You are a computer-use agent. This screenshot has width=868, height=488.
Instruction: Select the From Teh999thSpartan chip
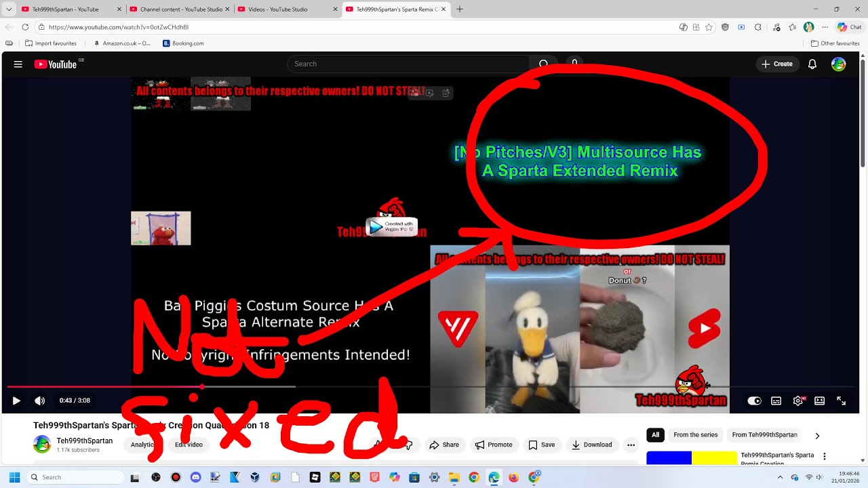point(764,435)
